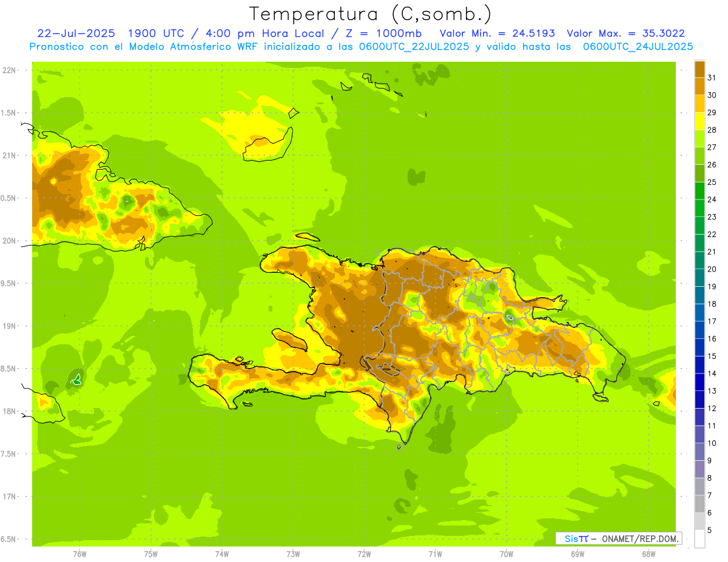Click the 18N latitude label
Image resolution: width=728 pixels, height=562 pixels.
10,411
